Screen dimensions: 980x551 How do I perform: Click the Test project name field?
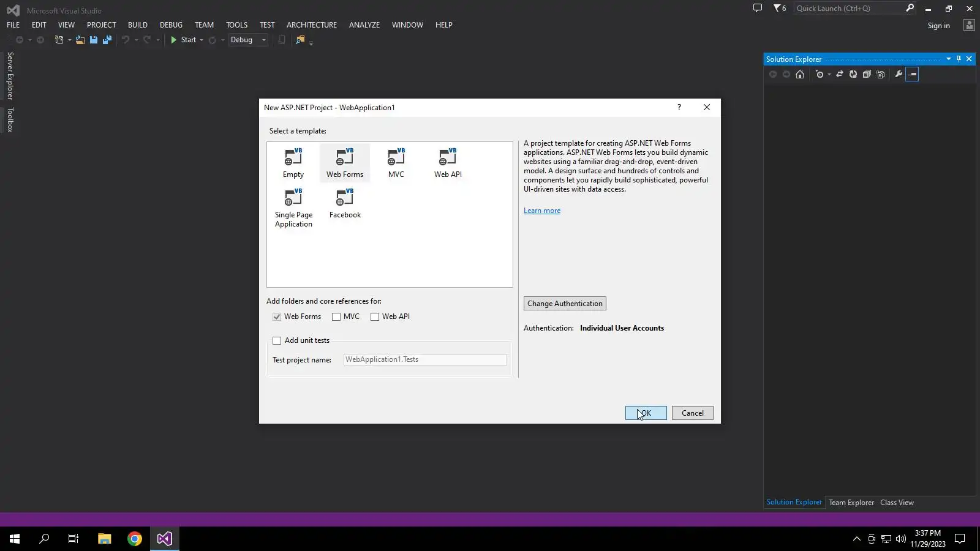[x=425, y=359]
